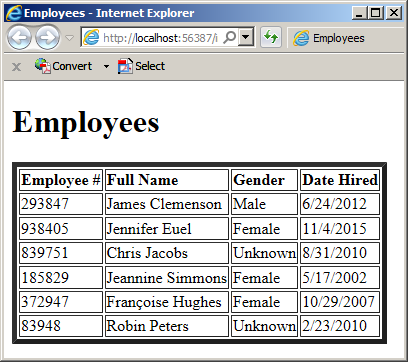Click the browser Back arrow button
The height and width of the screenshot is (362, 408).
pyautogui.click(x=19, y=38)
